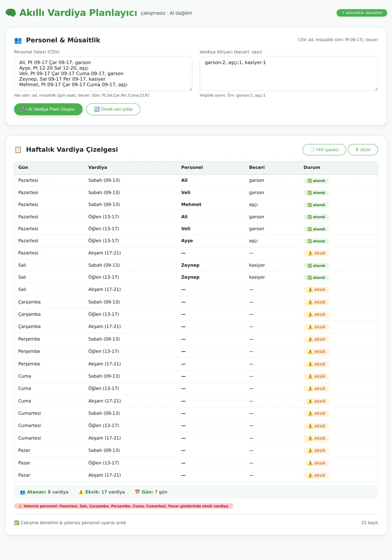Click the clipboard icon beside Haftalık Vardiya Çizelgesi
The width and height of the screenshot is (392, 560).
coord(18,150)
